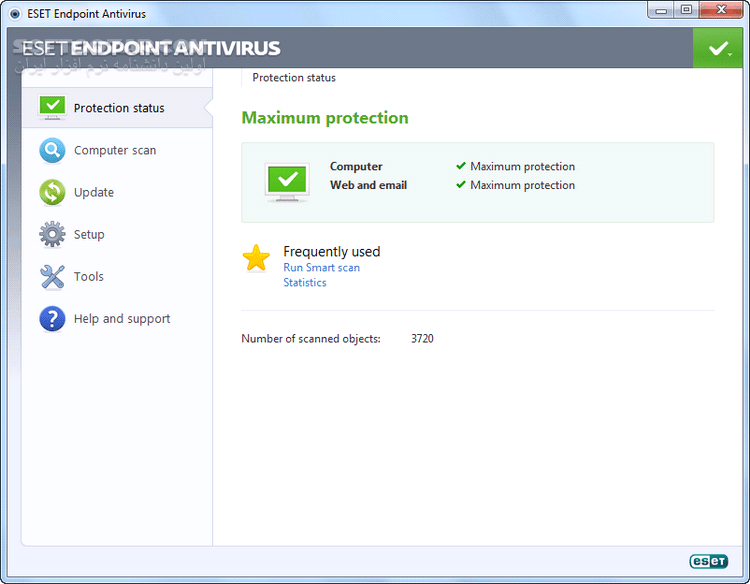This screenshot has height=584, width=750.
Task: Click the ESET logo at bottom right
Action: click(708, 561)
